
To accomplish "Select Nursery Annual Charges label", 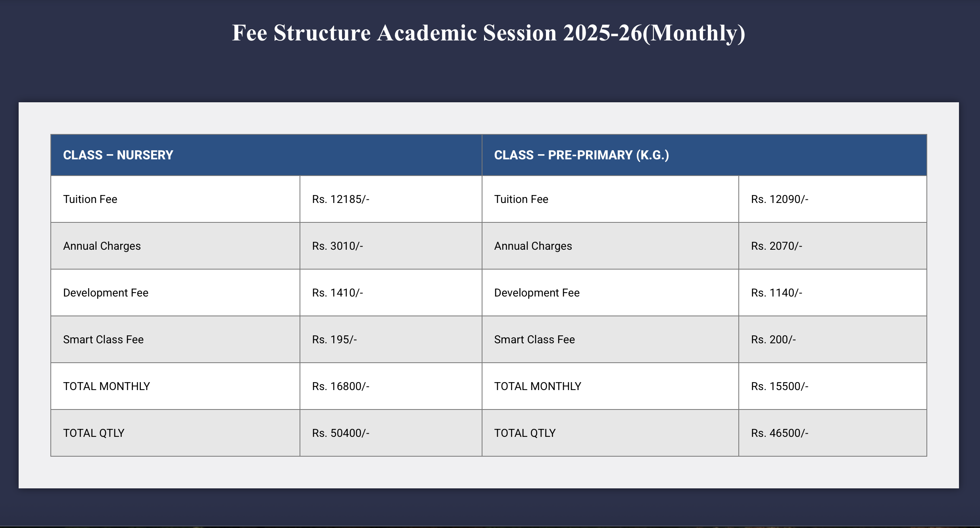I will pos(102,246).
